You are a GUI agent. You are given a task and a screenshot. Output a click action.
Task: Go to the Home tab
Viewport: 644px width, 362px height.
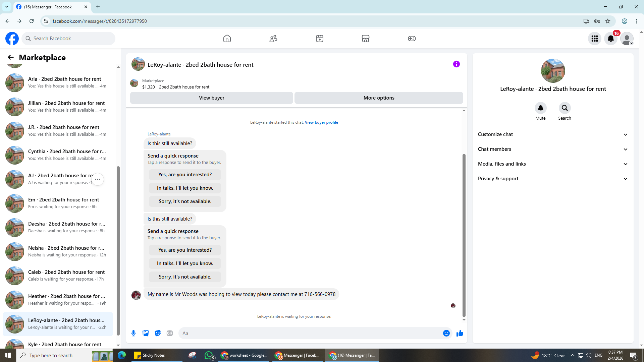[x=227, y=39]
